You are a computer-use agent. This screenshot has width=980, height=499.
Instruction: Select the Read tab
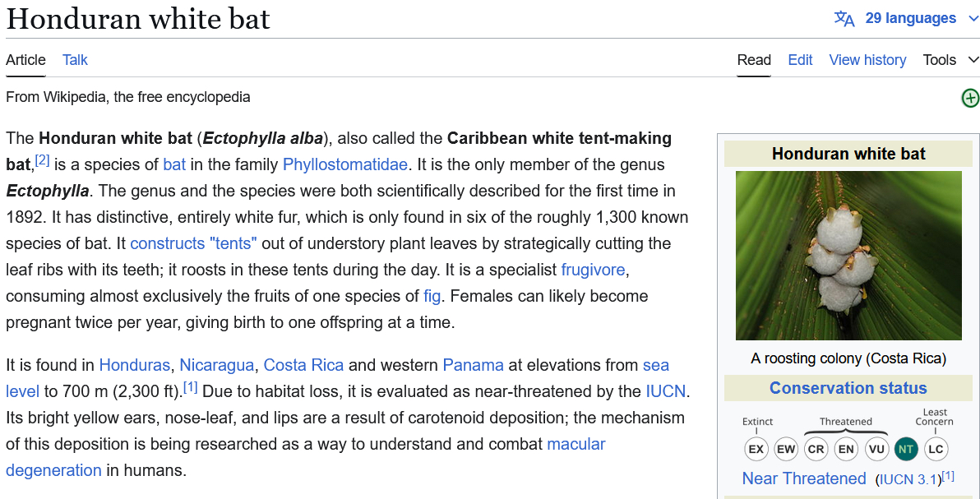[x=754, y=60]
